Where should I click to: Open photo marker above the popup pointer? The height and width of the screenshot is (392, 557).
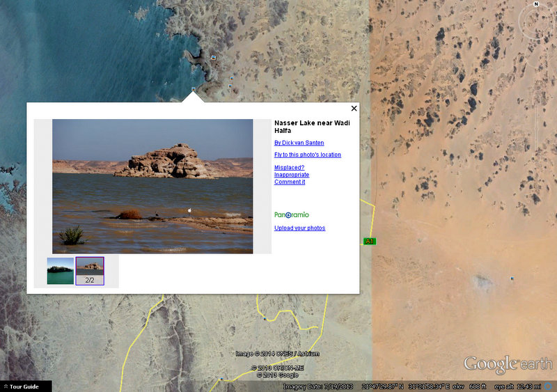coord(194,89)
